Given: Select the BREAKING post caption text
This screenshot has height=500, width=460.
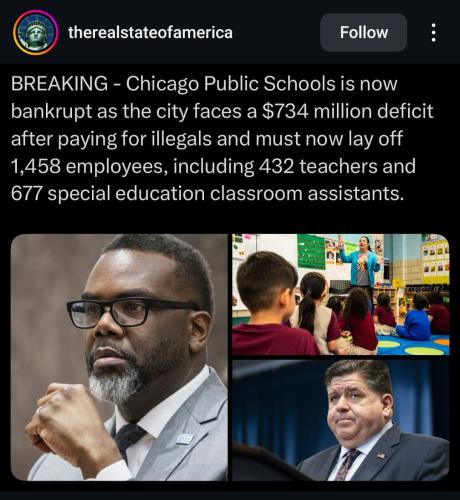Looking at the screenshot, I should pos(222,138).
